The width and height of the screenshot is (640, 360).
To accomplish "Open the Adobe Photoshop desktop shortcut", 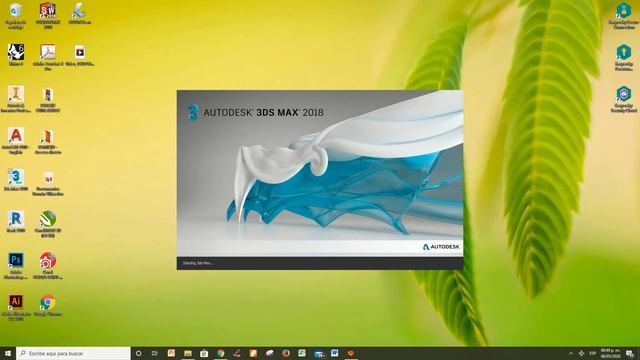I will point(16,265).
